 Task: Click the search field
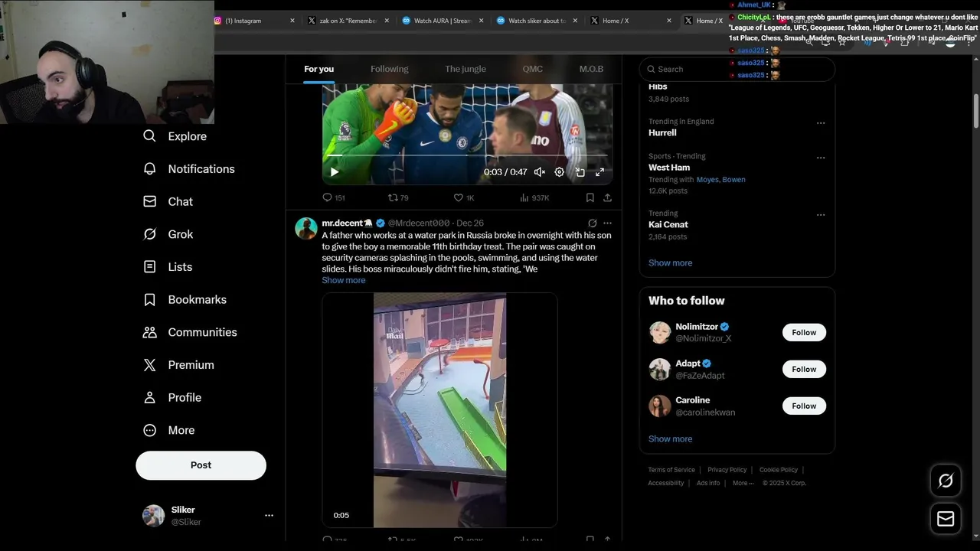pos(737,69)
